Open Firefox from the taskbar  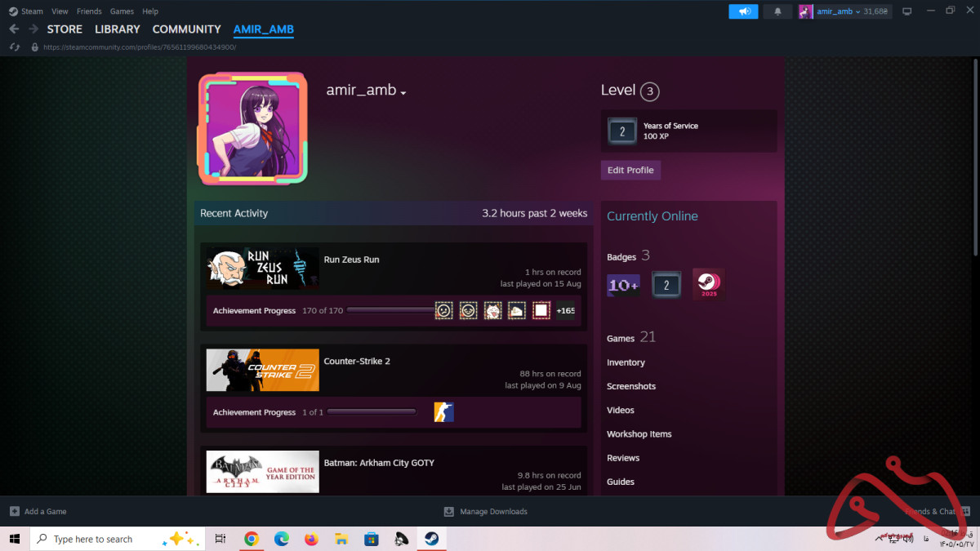coord(311,539)
